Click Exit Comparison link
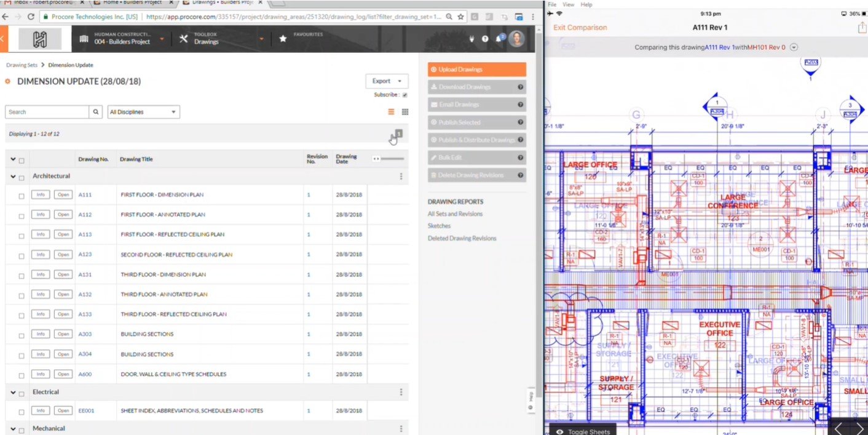The height and width of the screenshot is (435, 868). tap(580, 28)
